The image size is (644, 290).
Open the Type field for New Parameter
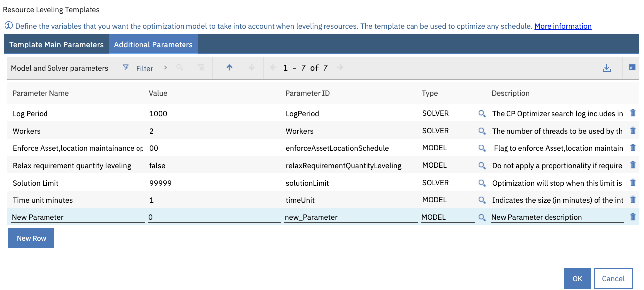447,217
